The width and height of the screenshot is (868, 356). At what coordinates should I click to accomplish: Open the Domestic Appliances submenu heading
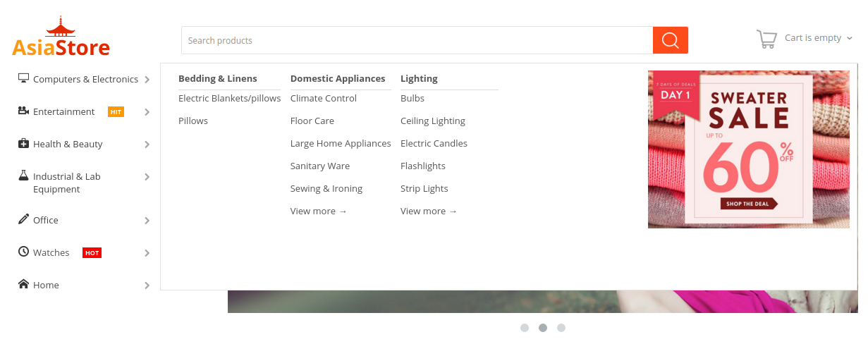[338, 78]
